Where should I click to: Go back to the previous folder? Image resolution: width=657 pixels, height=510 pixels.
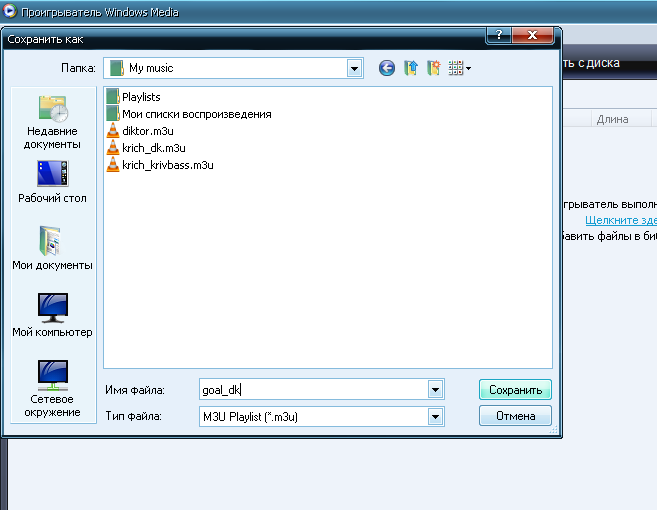click(386, 68)
